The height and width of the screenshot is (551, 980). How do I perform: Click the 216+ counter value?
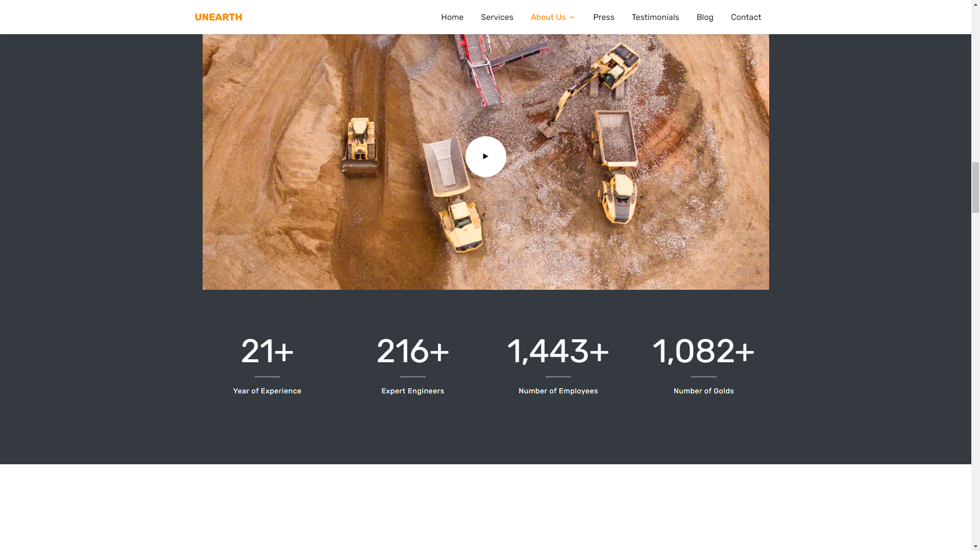pyautogui.click(x=412, y=351)
